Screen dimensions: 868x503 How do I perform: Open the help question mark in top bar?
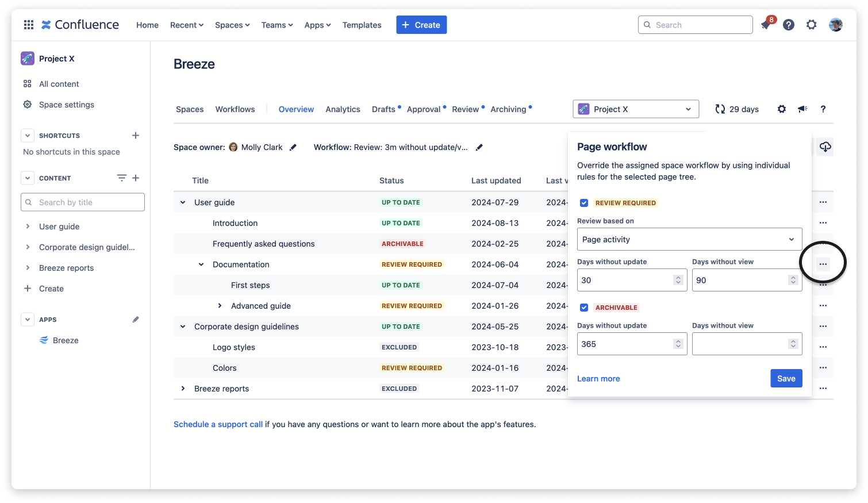point(789,25)
